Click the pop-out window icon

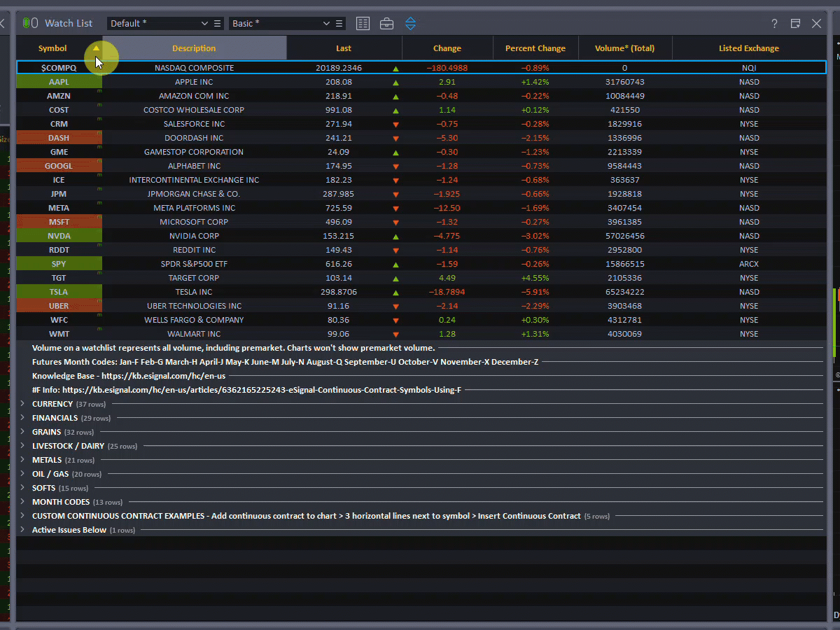tap(795, 24)
